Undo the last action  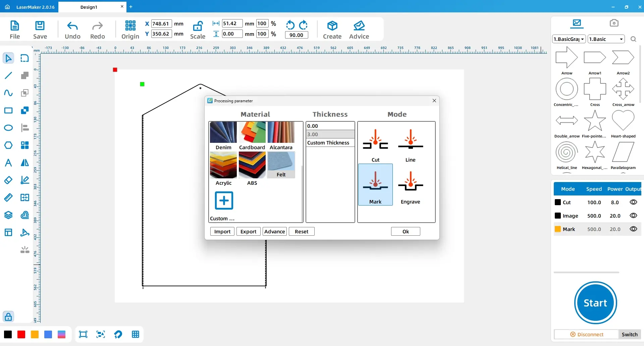coord(72,26)
